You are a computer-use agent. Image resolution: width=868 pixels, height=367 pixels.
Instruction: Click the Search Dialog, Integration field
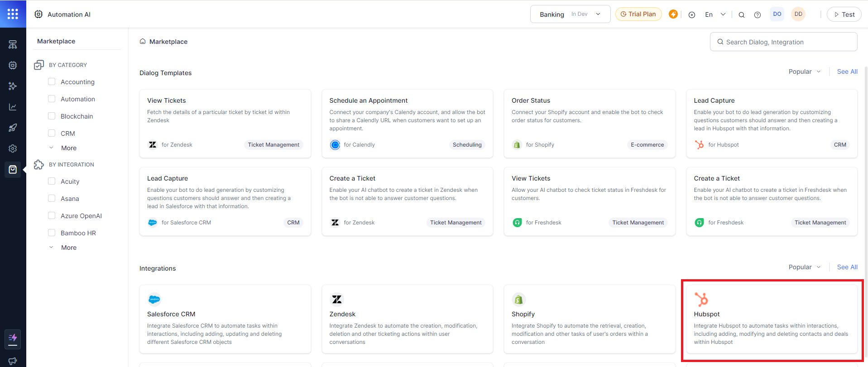point(783,42)
